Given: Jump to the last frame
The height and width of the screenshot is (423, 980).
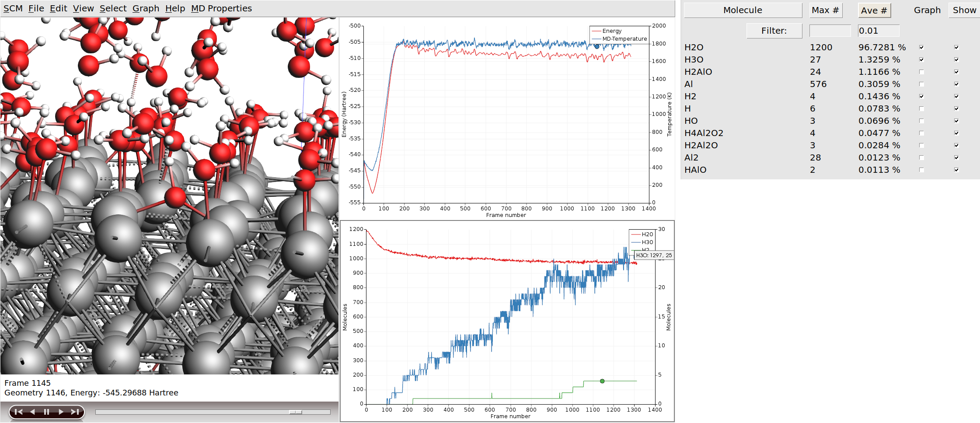Looking at the screenshot, I should tap(75, 412).
